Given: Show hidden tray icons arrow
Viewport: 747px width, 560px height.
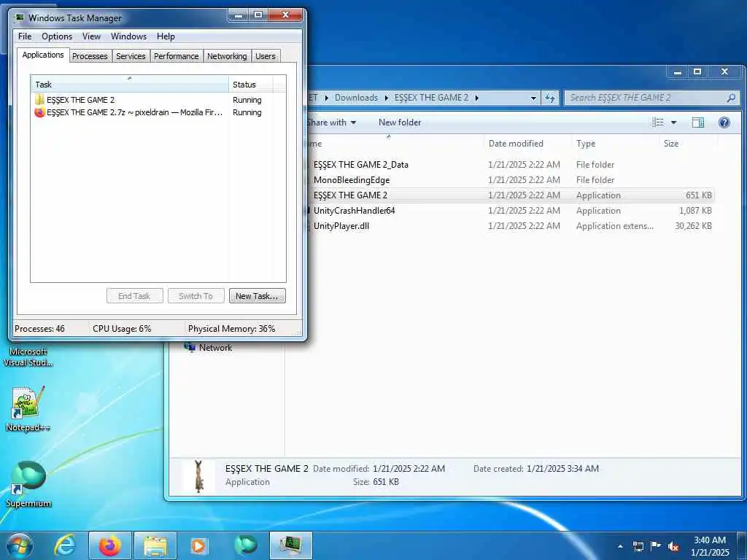Looking at the screenshot, I should (x=620, y=546).
